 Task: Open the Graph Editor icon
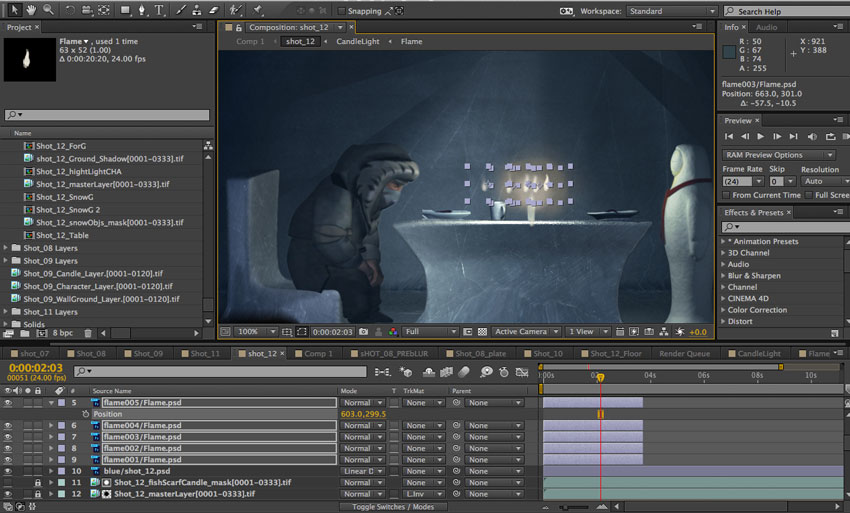coord(521,372)
